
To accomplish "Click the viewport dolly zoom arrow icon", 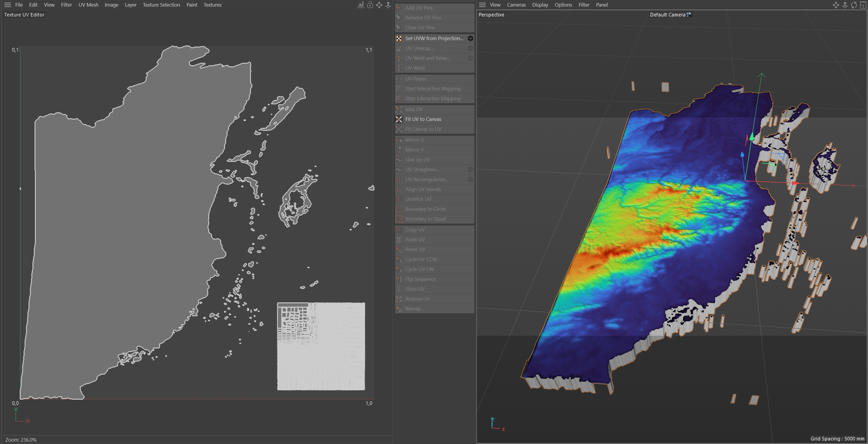I will [845, 5].
